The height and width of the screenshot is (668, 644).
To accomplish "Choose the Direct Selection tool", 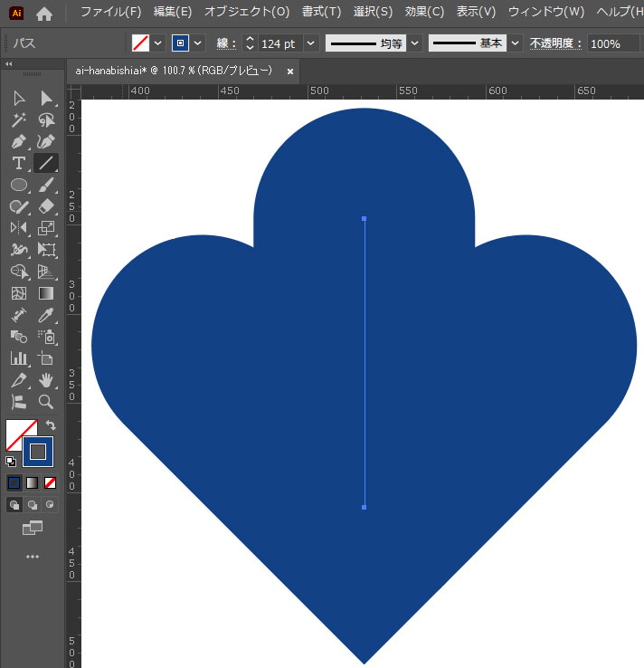I will 46,98.
